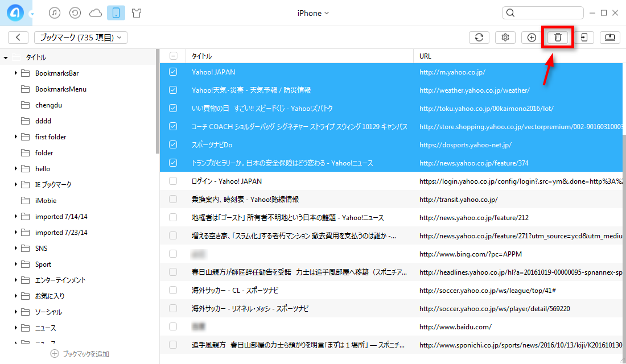626x364 pixels.
Task: Click the ブックマックを追加 link
Action: pos(86,354)
